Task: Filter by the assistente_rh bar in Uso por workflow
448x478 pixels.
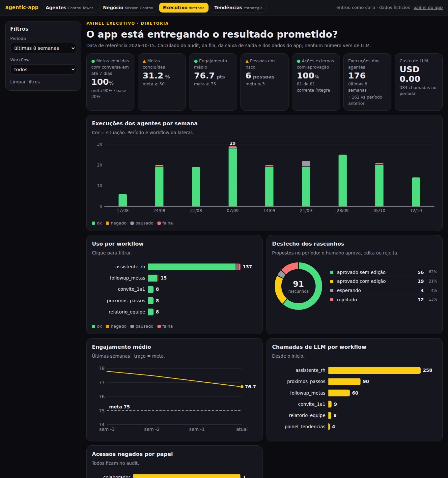Action: click(x=194, y=267)
